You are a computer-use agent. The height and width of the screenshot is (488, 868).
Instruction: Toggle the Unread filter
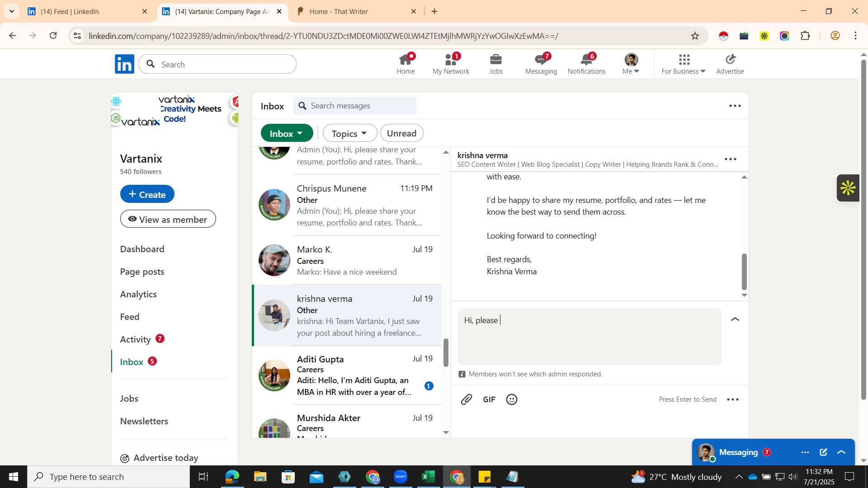coord(402,133)
